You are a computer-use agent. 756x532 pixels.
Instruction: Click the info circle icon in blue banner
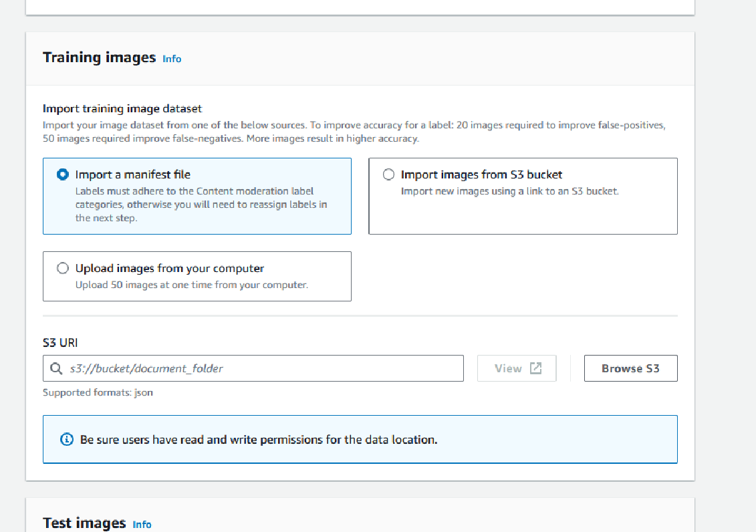coord(66,439)
